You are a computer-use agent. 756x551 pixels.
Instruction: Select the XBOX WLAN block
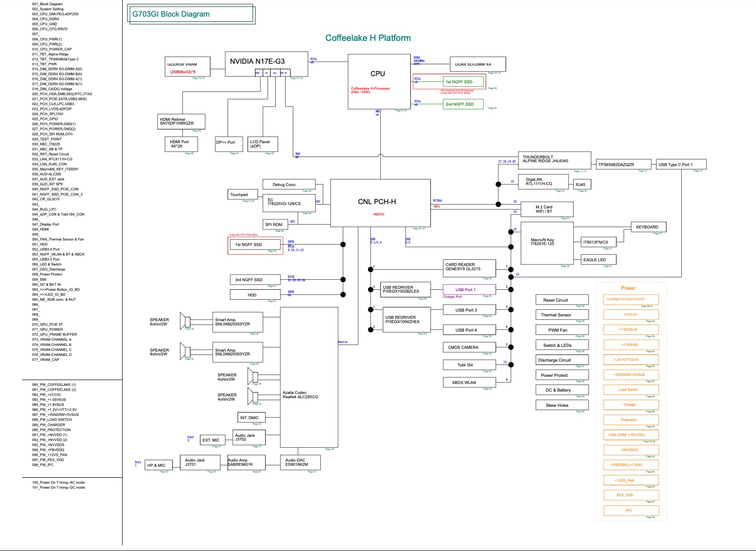tap(469, 383)
